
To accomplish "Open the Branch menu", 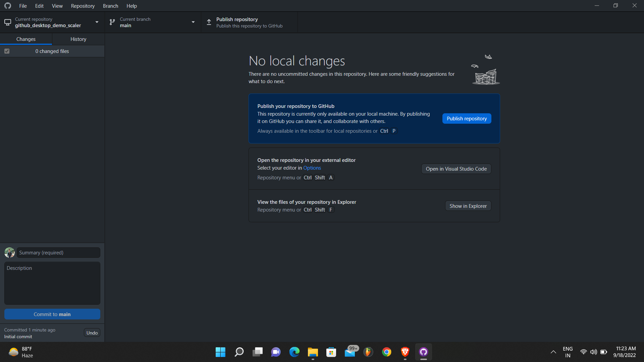I will 110,6.
